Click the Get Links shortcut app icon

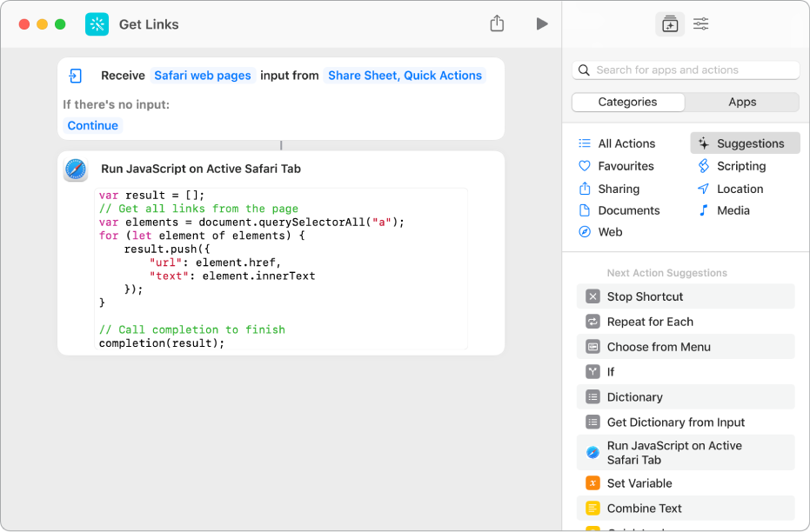(x=97, y=24)
